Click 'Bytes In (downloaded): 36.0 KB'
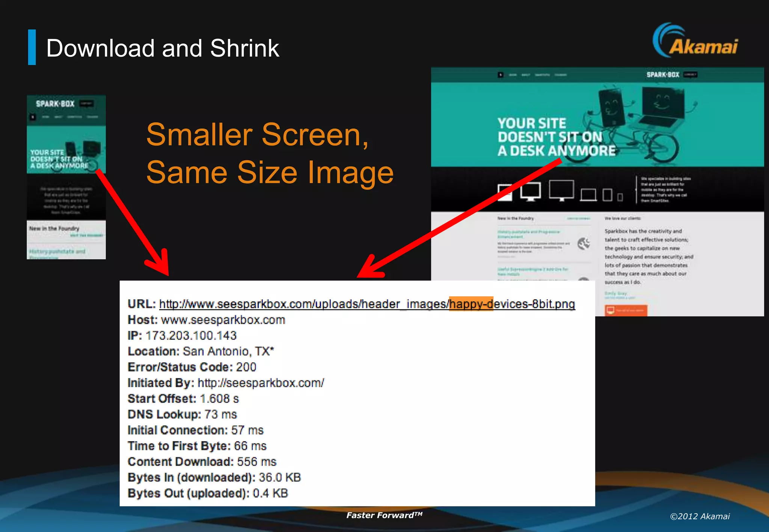Viewport: 769px width, 532px height. click(214, 477)
